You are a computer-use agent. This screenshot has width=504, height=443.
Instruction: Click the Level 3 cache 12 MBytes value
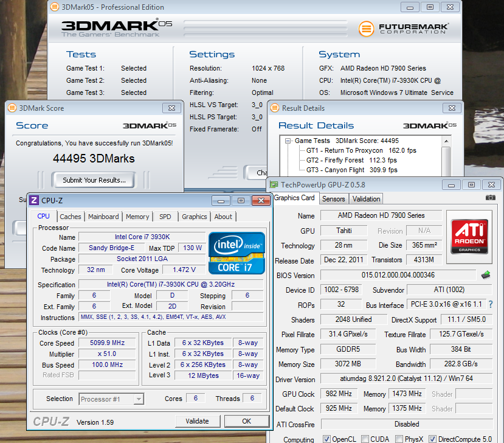pyautogui.click(x=203, y=375)
